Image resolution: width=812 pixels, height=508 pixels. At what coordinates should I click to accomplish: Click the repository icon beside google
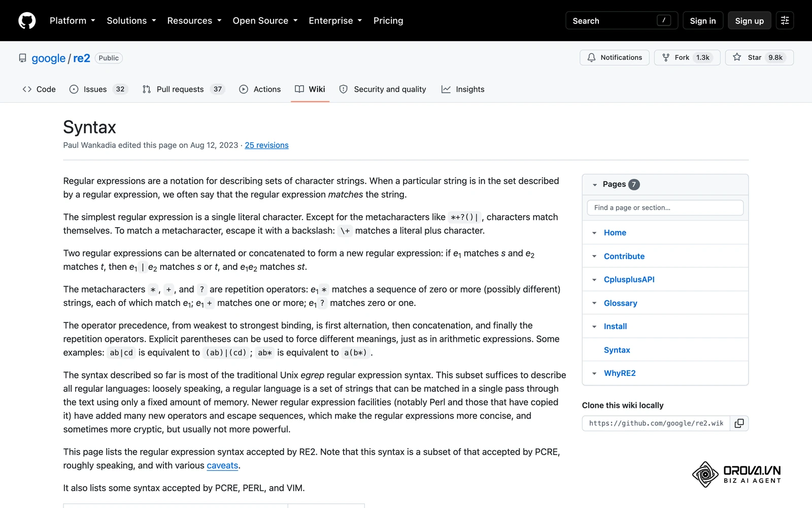coord(22,58)
